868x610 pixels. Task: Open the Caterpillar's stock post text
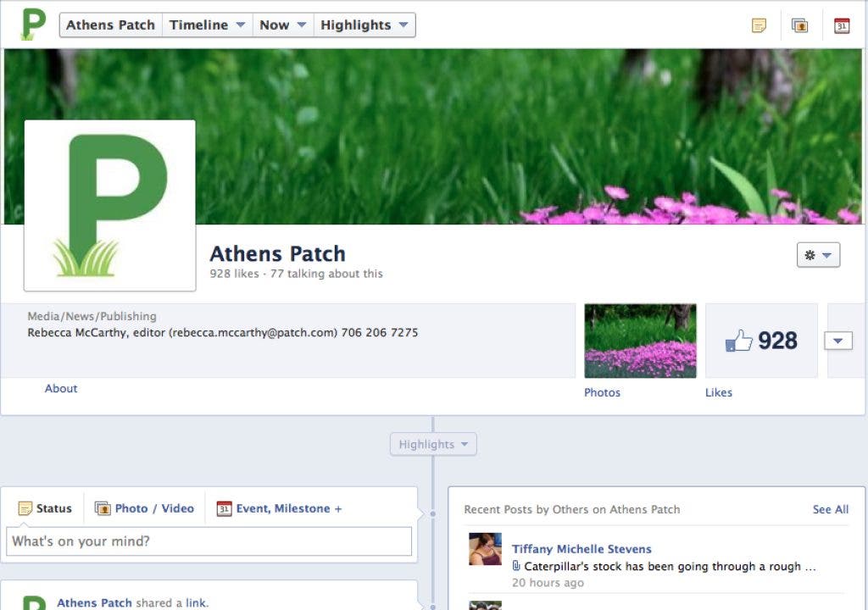(670, 566)
